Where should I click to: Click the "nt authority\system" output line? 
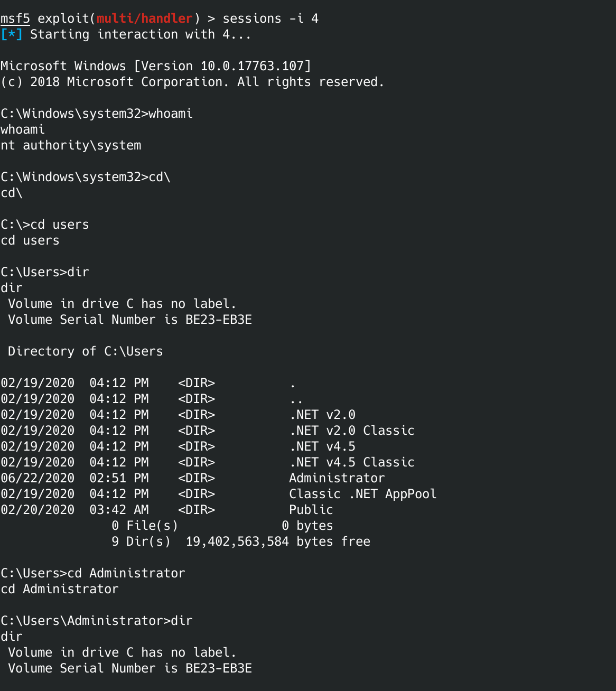coord(71,145)
